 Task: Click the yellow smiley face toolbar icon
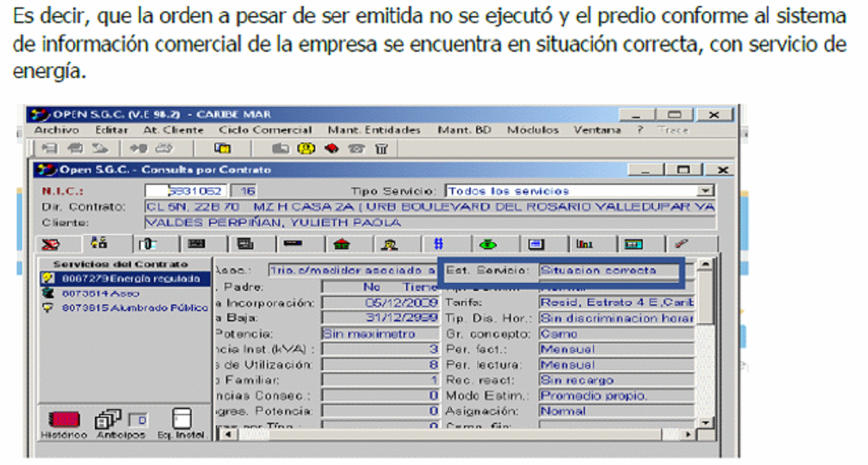coord(307,149)
